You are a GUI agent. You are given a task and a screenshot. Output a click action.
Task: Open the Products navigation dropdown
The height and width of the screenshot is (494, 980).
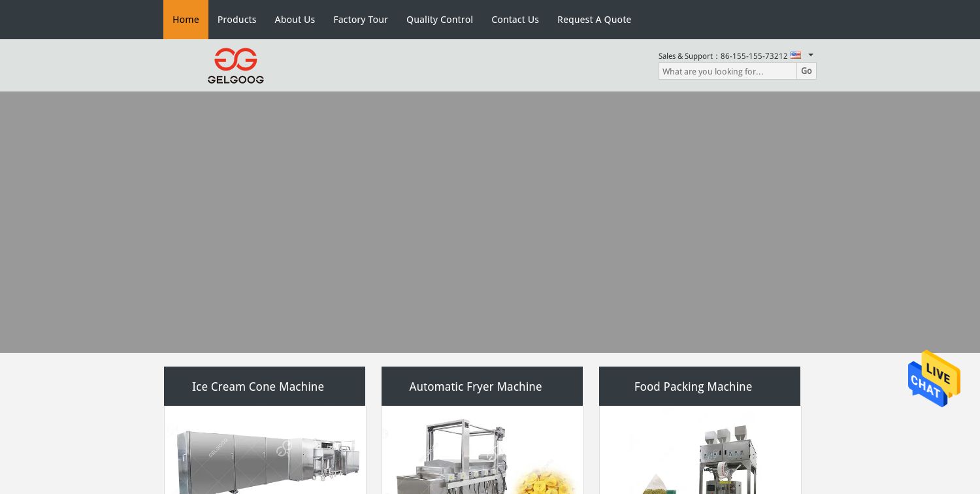[237, 20]
